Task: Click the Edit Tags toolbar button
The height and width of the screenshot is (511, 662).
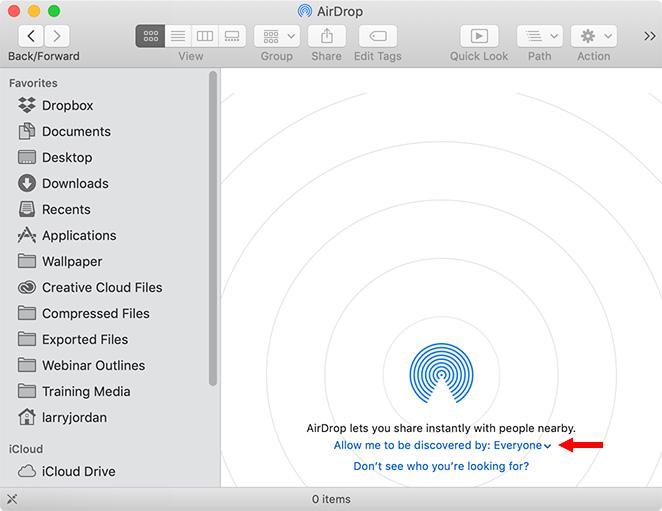Action: point(378,36)
